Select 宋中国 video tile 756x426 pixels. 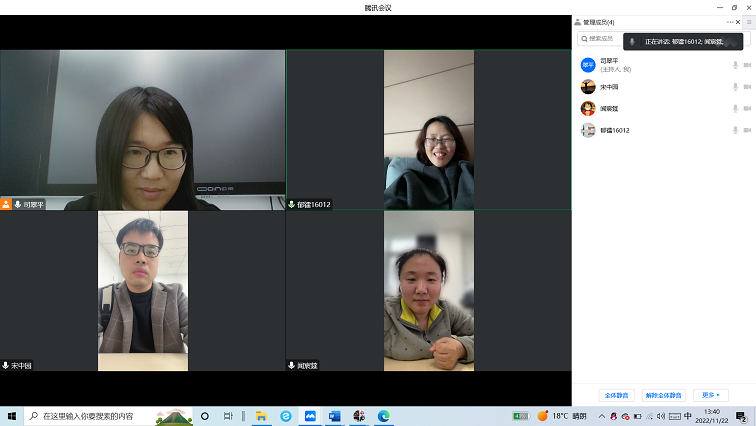(x=143, y=291)
